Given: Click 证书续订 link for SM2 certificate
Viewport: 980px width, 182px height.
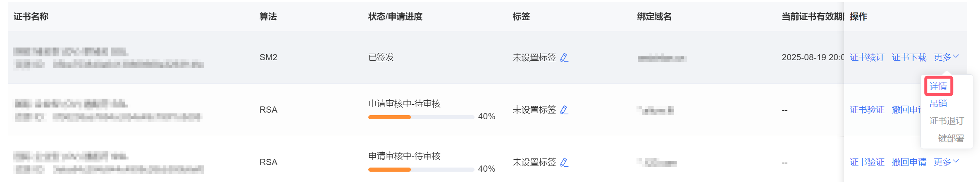Looking at the screenshot, I should (x=867, y=57).
